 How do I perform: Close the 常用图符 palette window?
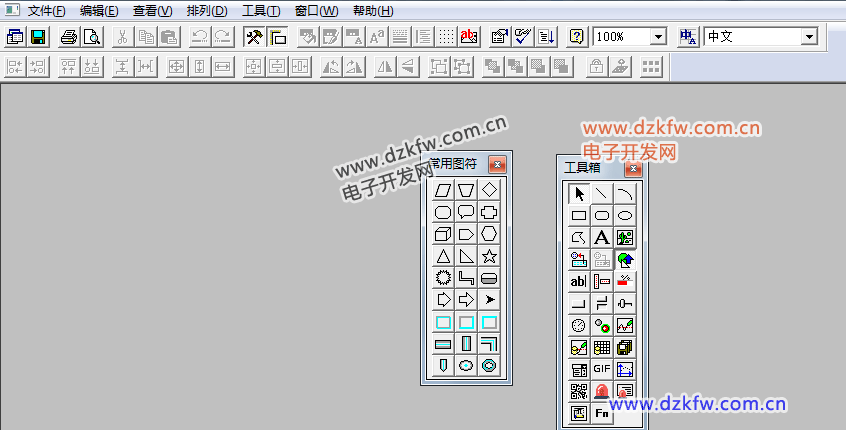[497, 164]
